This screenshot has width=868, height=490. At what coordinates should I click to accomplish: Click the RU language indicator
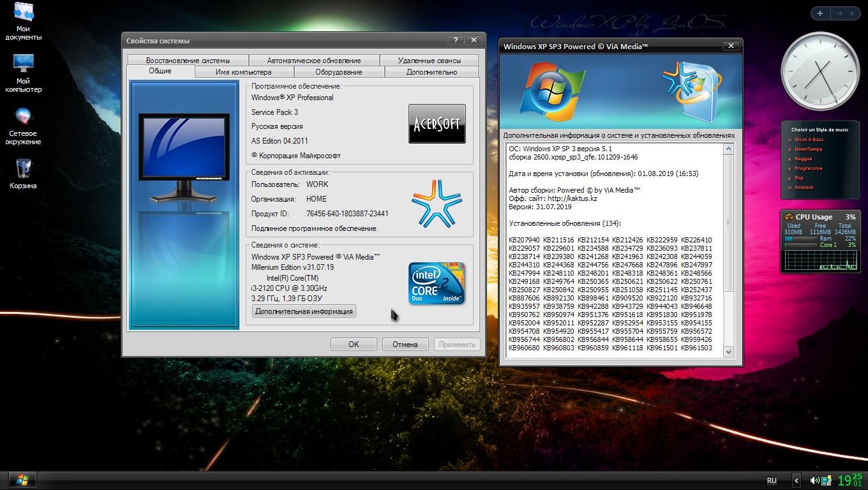[772, 480]
